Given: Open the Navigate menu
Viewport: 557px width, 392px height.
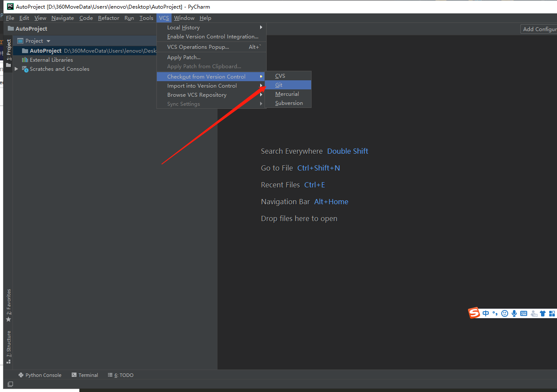Looking at the screenshot, I should (63, 18).
